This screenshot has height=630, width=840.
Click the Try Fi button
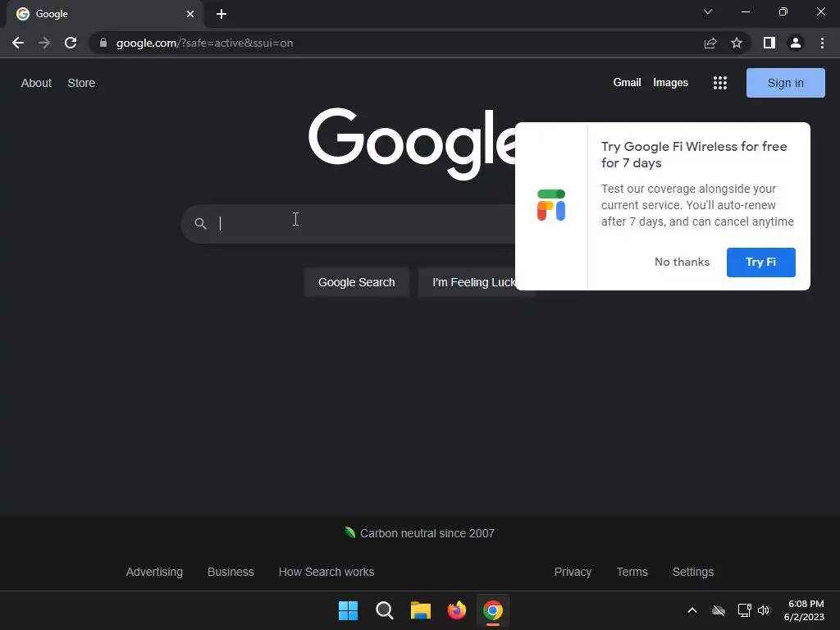pyautogui.click(x=760, y=262)
